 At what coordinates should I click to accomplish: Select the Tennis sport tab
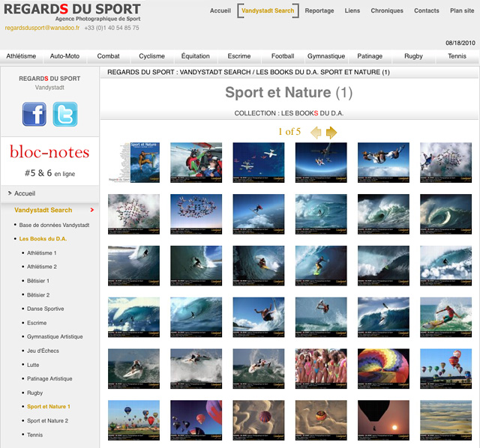(457, 56)
